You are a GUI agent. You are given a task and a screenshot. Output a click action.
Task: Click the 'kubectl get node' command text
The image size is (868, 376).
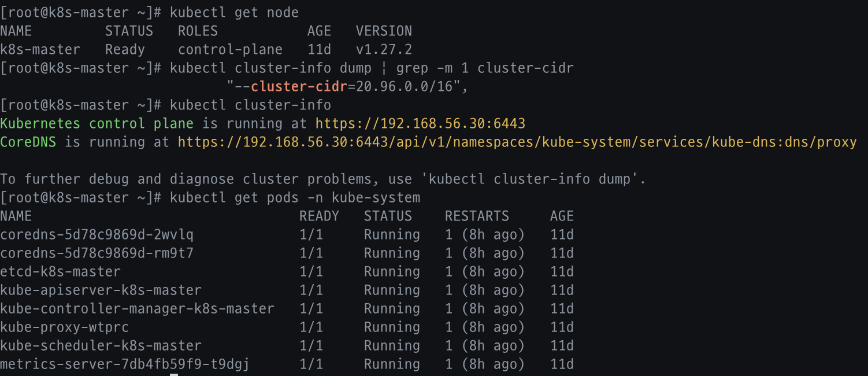234,13
